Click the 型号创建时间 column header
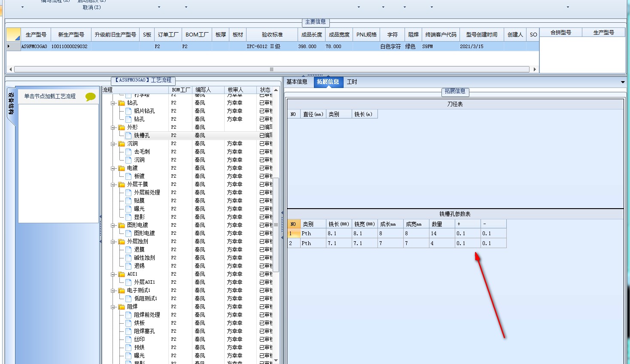The height and width of the screenshot is (364, 630). pyautogui.click(x=482, y=35)
